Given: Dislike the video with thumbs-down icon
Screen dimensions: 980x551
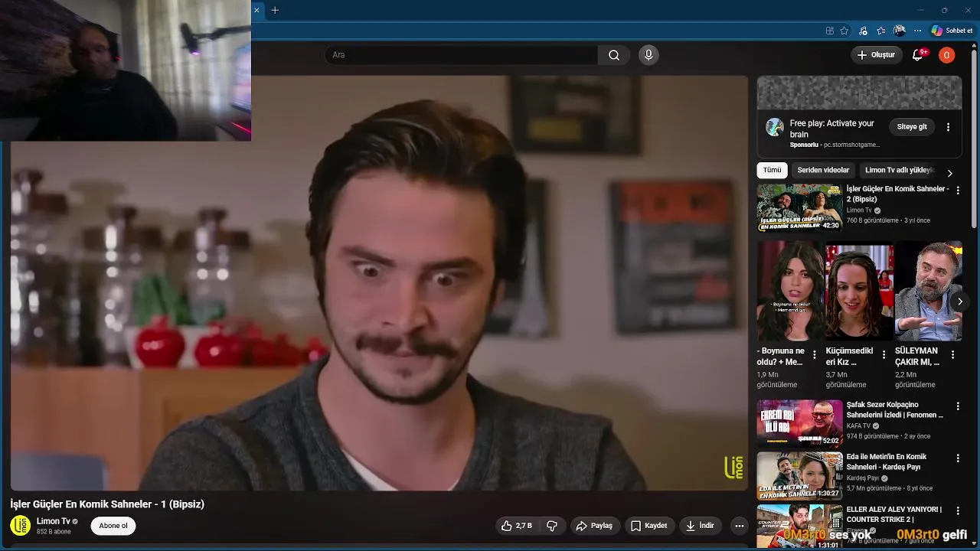Looking at the screenshot, I should click(552, 526).
